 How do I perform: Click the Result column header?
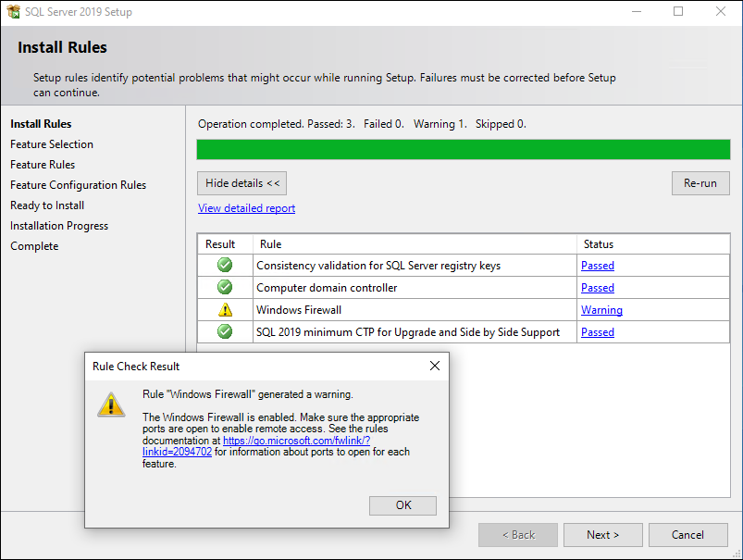pos(225,244)
